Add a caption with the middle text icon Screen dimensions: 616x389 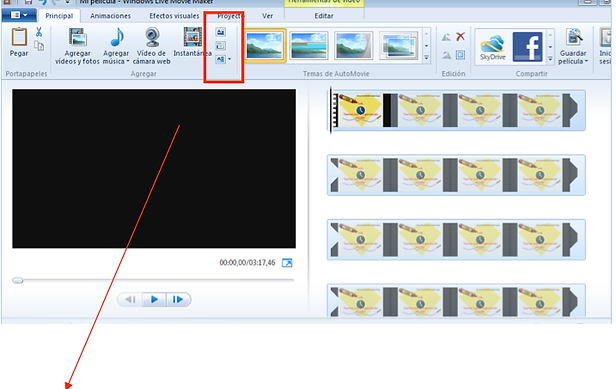coord(220,46)
